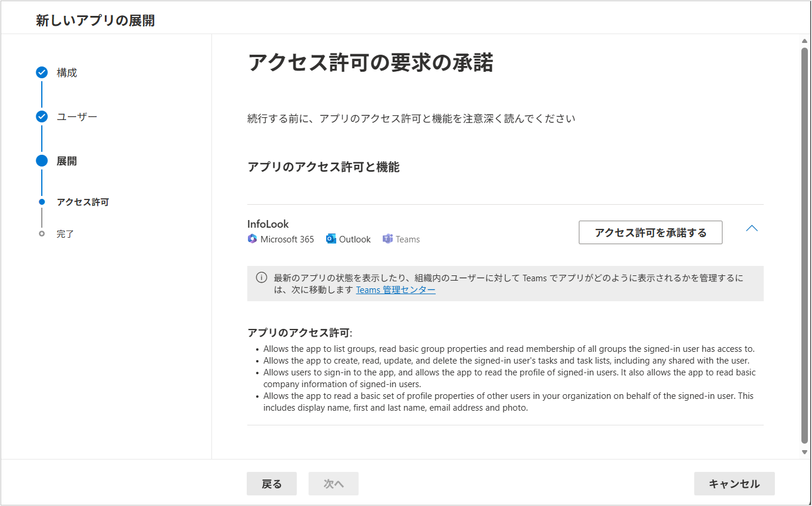812x506 pixels.
Task: Click the scrollbar up arrow
Action: tap(805, 41)
